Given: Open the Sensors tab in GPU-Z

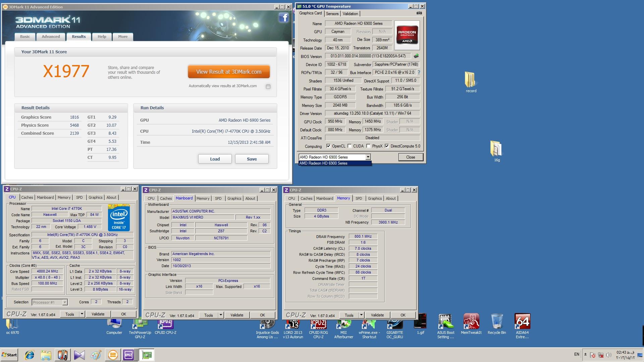Looking at the screenshot, I should tap(332, 14).
